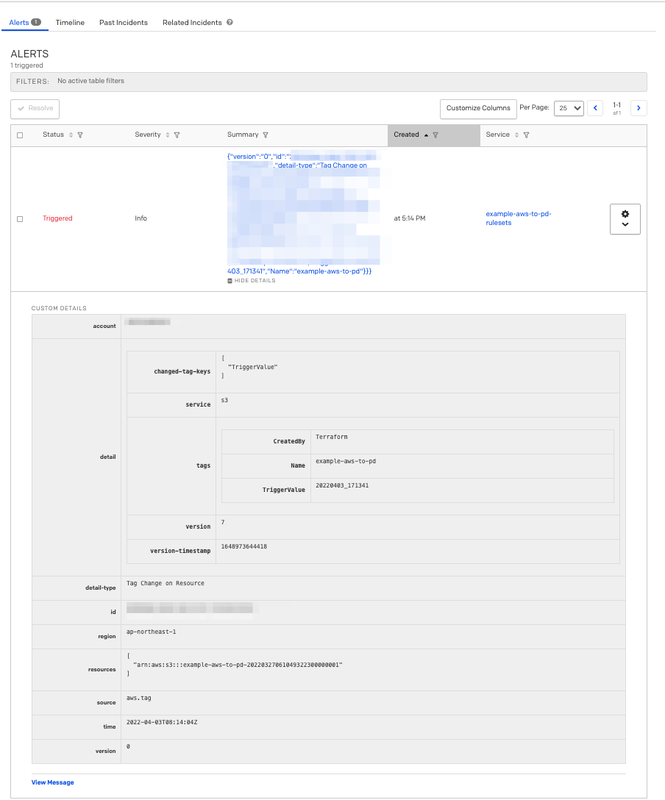
Task: Click the Info severity cell
Action: [141, 218]
